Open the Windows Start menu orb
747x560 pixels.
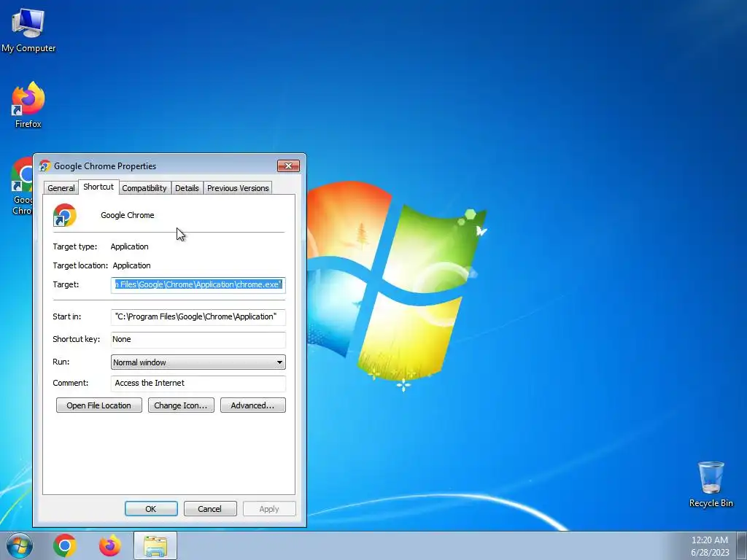(x=19, y=545)
